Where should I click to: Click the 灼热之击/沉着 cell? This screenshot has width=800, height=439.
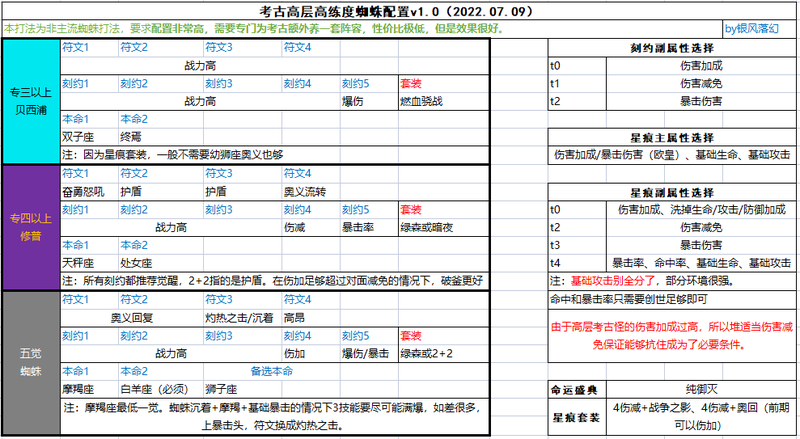pos(240,316)
